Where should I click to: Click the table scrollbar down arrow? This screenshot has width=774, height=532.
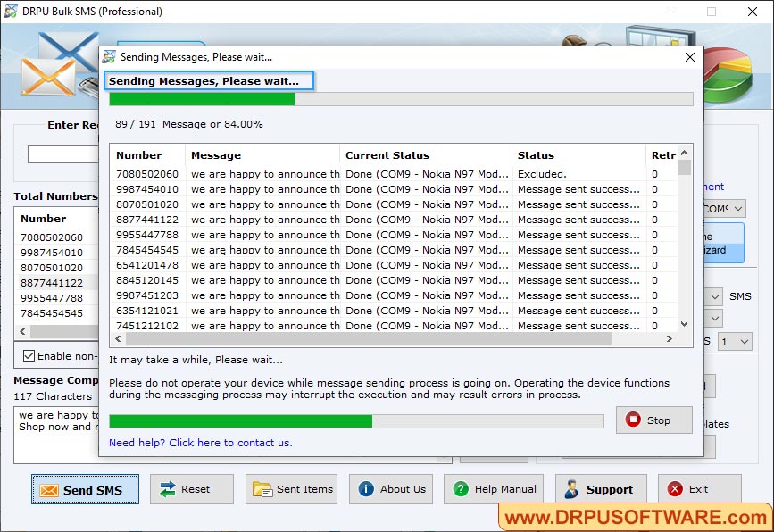coord(684,324)
